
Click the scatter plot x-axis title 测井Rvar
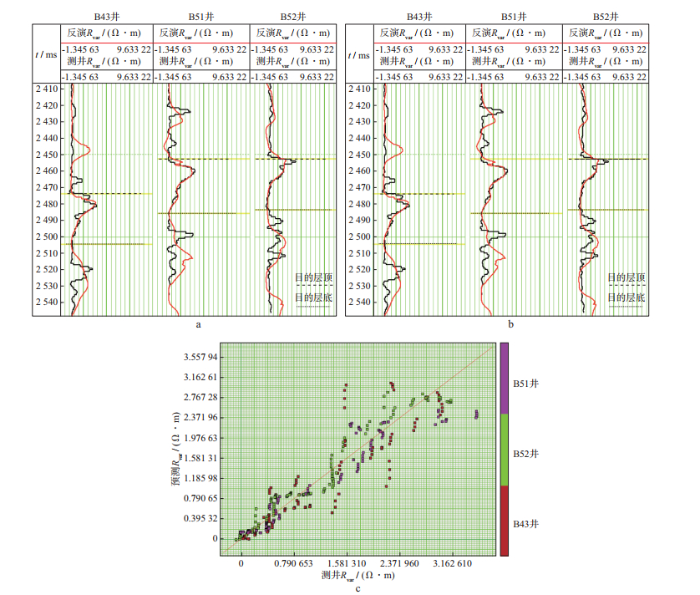click(357, 575)
